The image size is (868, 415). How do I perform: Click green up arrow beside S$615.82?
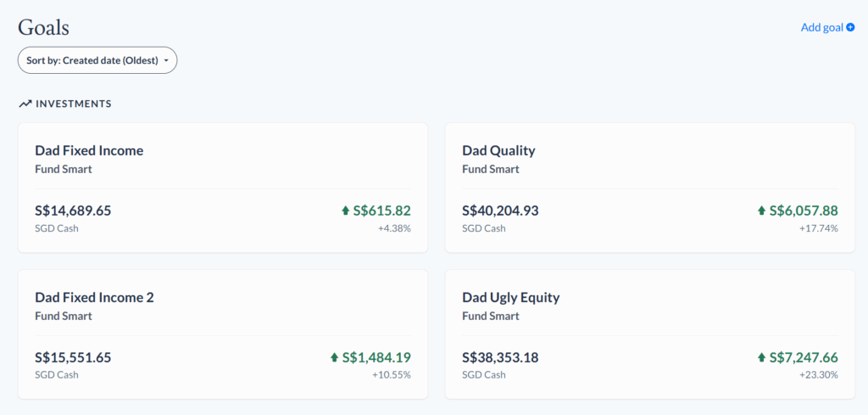tap(345, 210)
